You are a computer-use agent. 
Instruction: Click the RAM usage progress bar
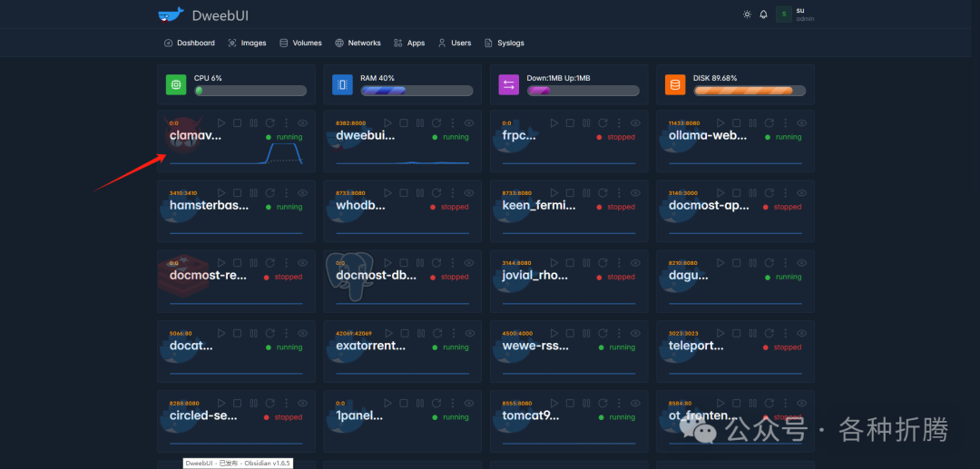[x=416, y=91]
